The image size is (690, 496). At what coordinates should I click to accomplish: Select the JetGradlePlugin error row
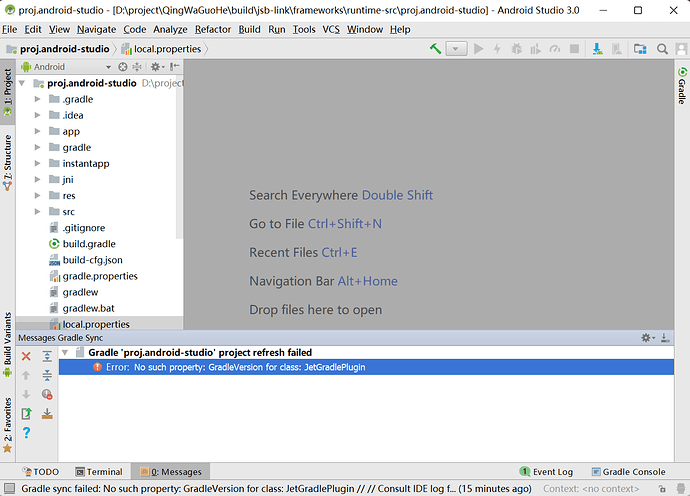[366, 367]
